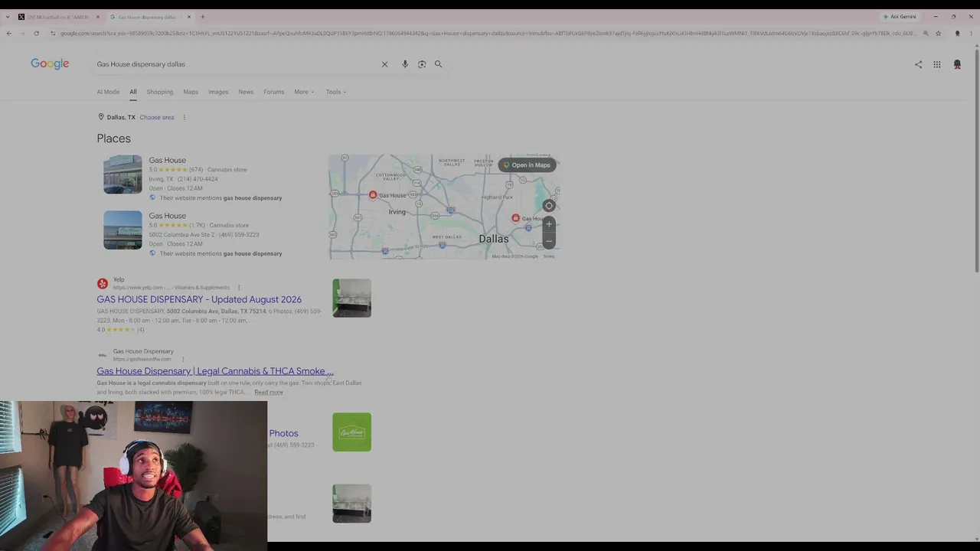
Task: Reload the page with the refresh icon
Action: 36,34
